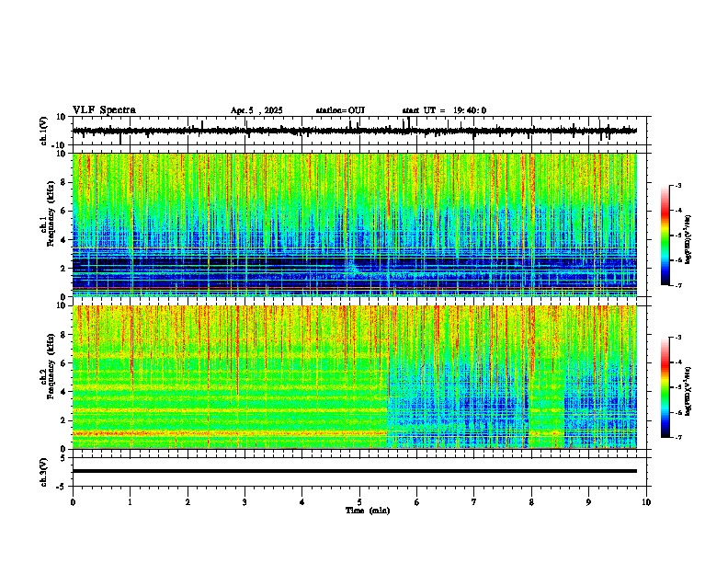Click time axis tick label "2"

click(x=188, y=502)
